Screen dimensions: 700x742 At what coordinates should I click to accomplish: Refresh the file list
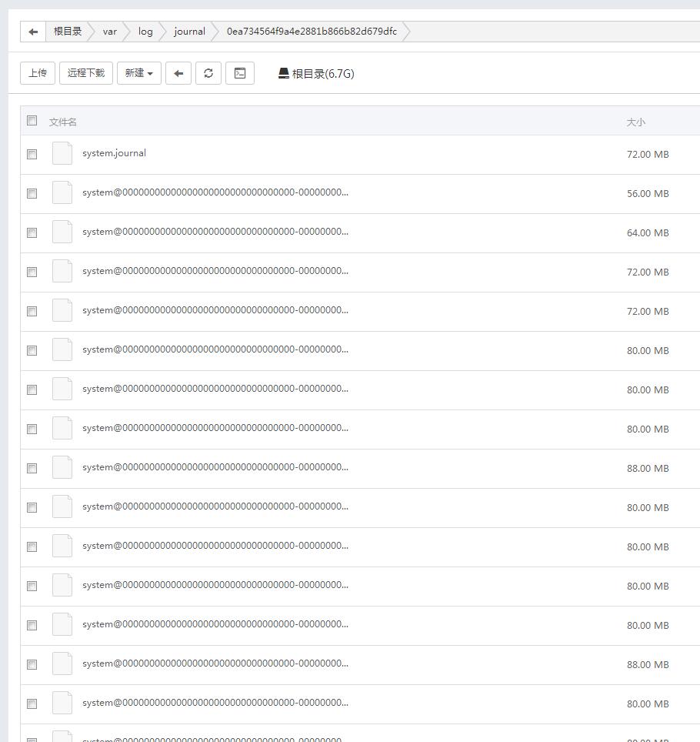coord(208,73)
